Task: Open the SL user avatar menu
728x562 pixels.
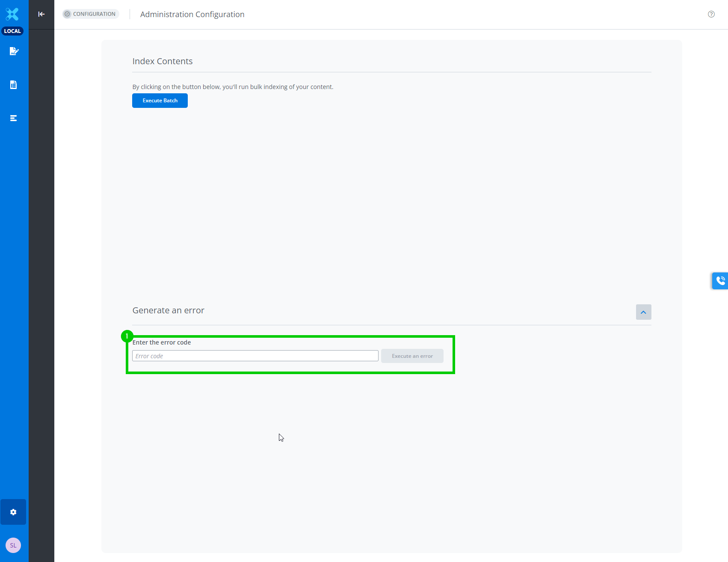Action: point(13,545)
